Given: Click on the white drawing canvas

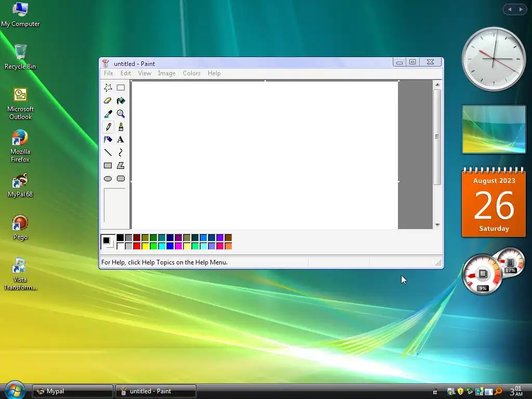Looking at the screenshot, I should [x=264, y=155].
